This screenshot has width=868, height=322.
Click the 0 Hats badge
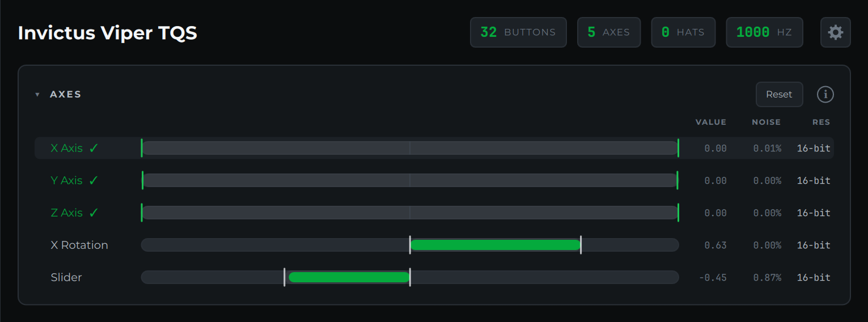coord(683,32)
